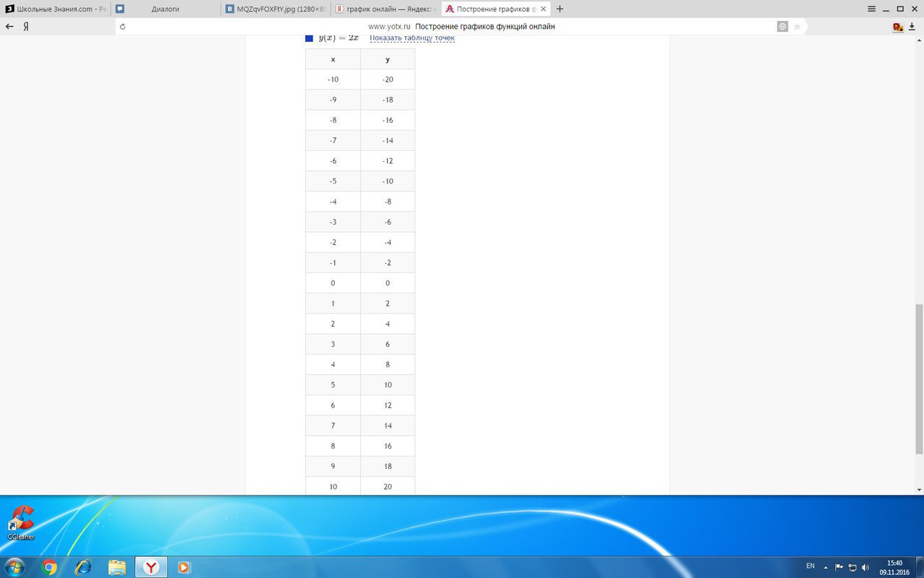924x578 pixels.
Task: Select the table cell with -16
Action: pos(388,120)
